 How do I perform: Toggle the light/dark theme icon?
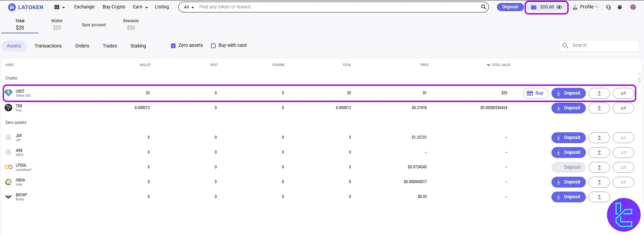[x=620, y=7]
